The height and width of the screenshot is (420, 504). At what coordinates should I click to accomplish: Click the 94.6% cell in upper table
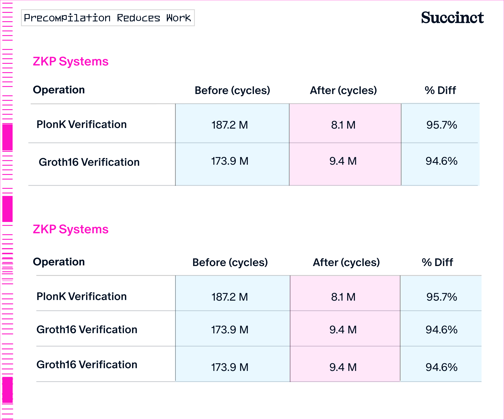pyautogui.click(x=441, y=161)
